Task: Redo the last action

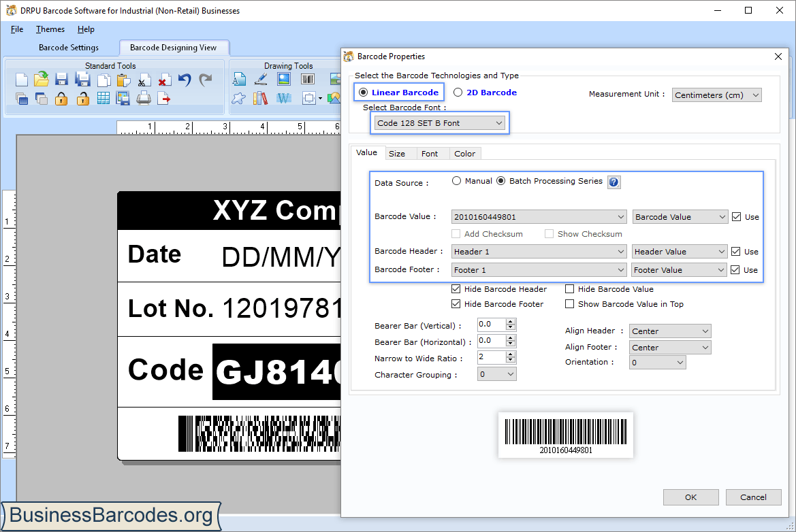Action: click(x=205, y=80)
